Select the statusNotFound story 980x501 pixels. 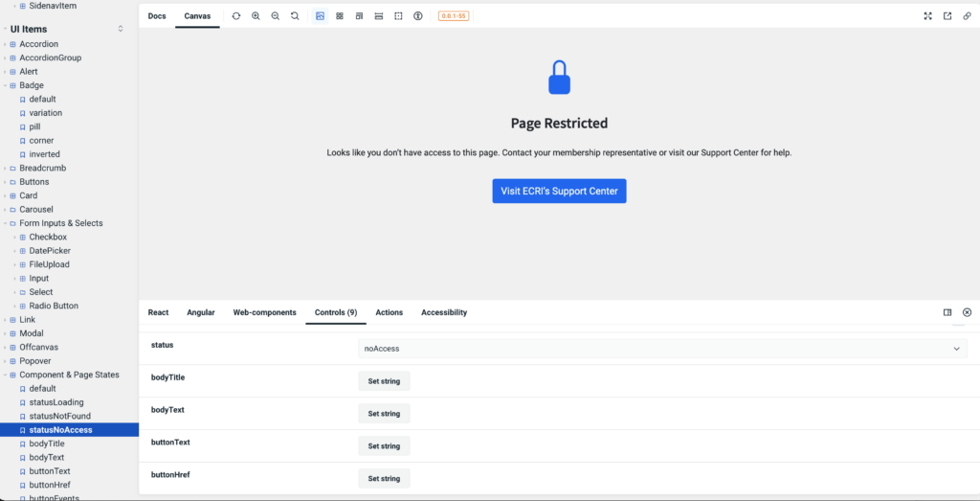59,417
